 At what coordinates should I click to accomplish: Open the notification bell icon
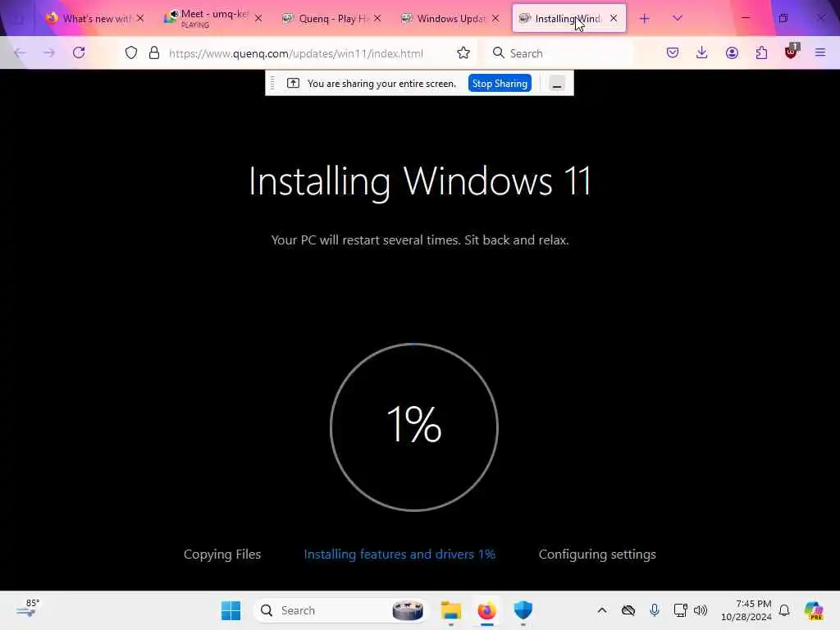tap(784, 610)
